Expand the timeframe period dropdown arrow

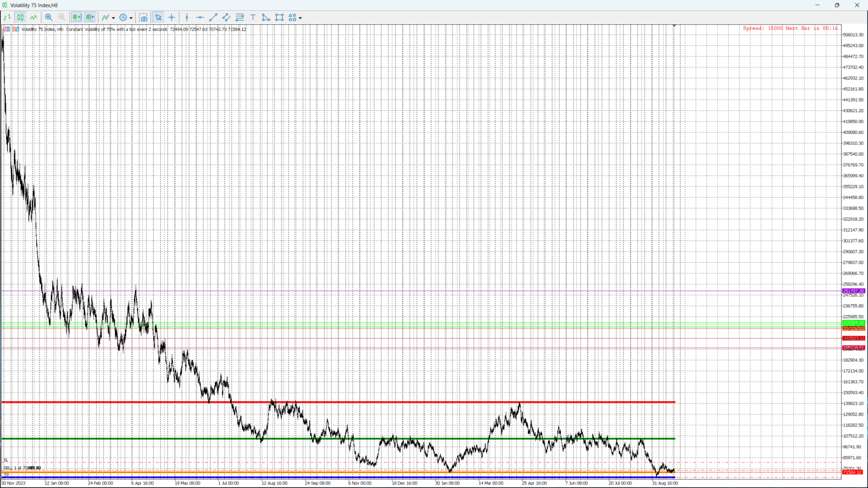click(131, 18)
